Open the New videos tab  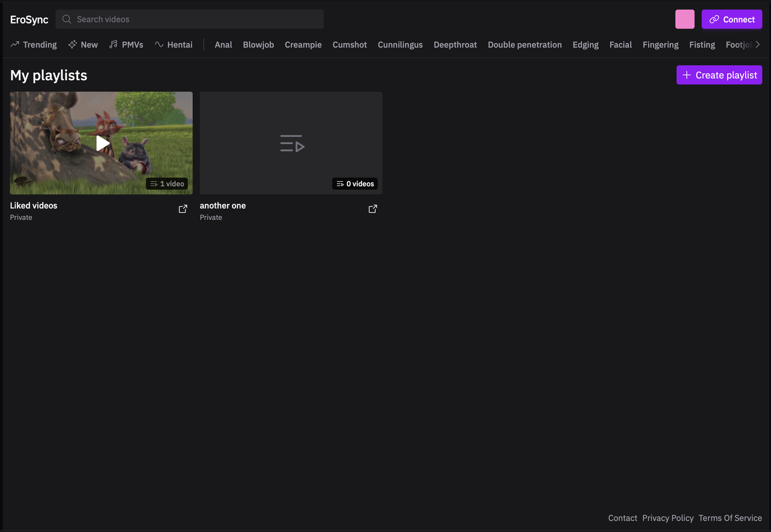(x=83, y=45)
